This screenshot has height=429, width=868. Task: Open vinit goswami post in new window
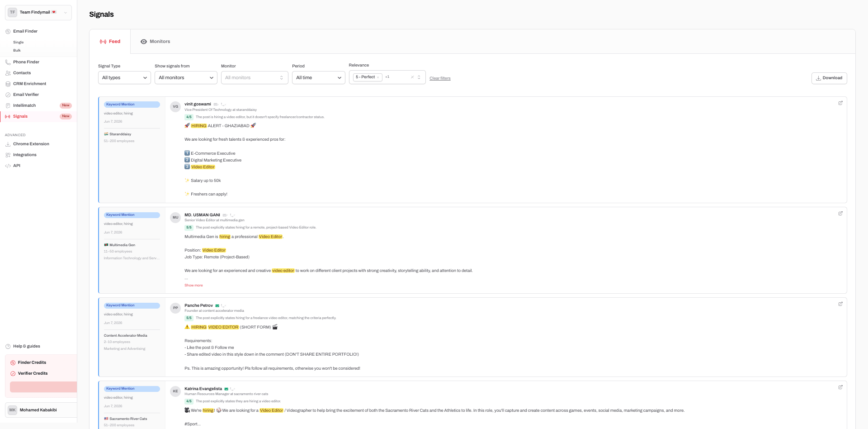pyautogui.click(x=840, y=103)
